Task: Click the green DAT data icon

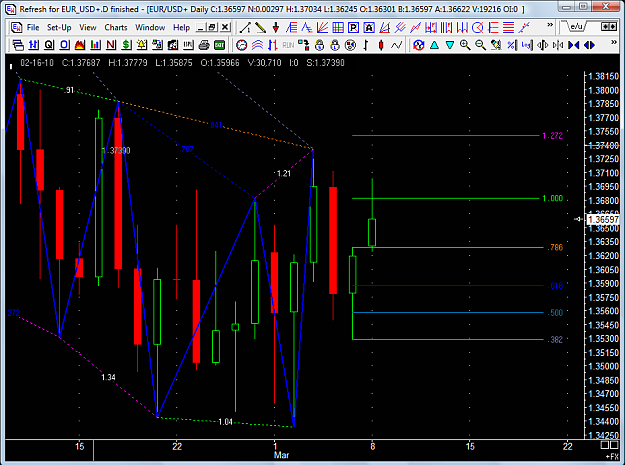Action: 220,45
